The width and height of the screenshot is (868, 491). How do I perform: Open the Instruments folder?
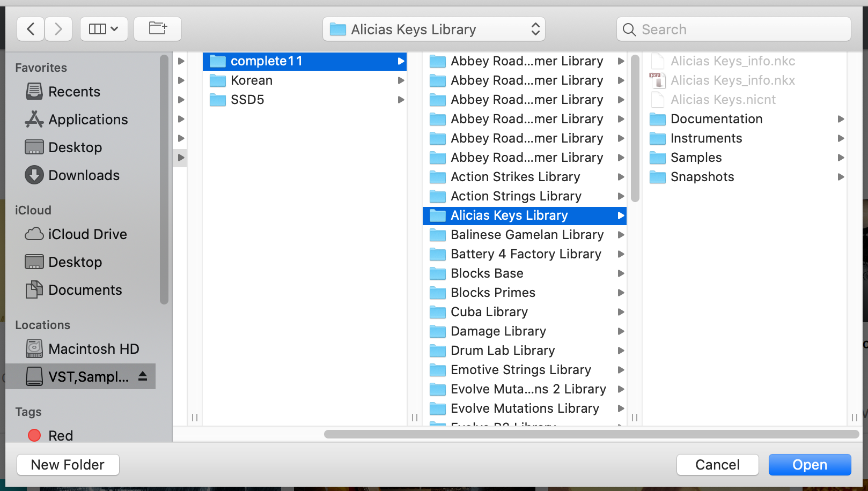[x=745, y=138]
